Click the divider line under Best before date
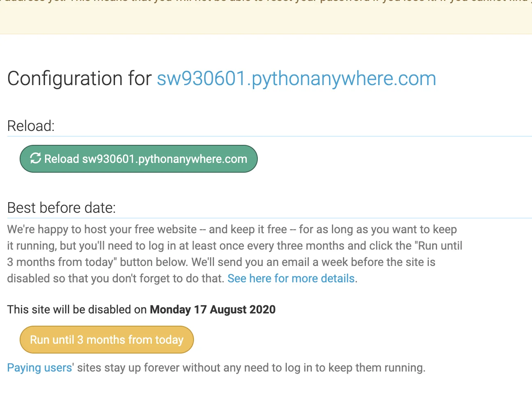 click(286, 218)
